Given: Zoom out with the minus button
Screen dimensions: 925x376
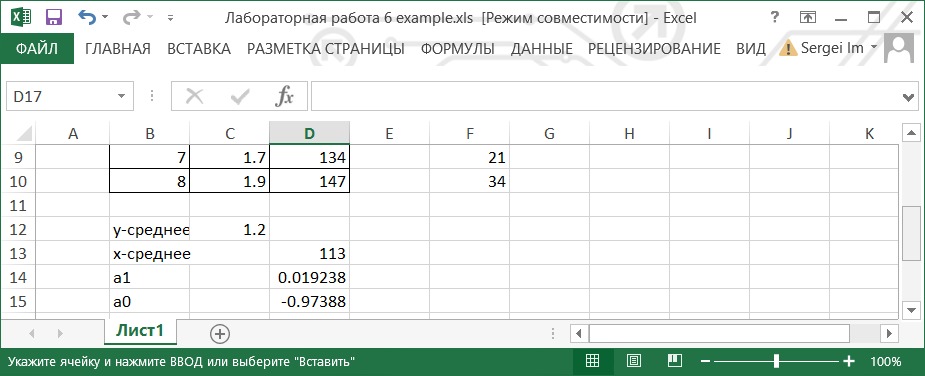Looking at the screenshot, I should pos(705,361).
